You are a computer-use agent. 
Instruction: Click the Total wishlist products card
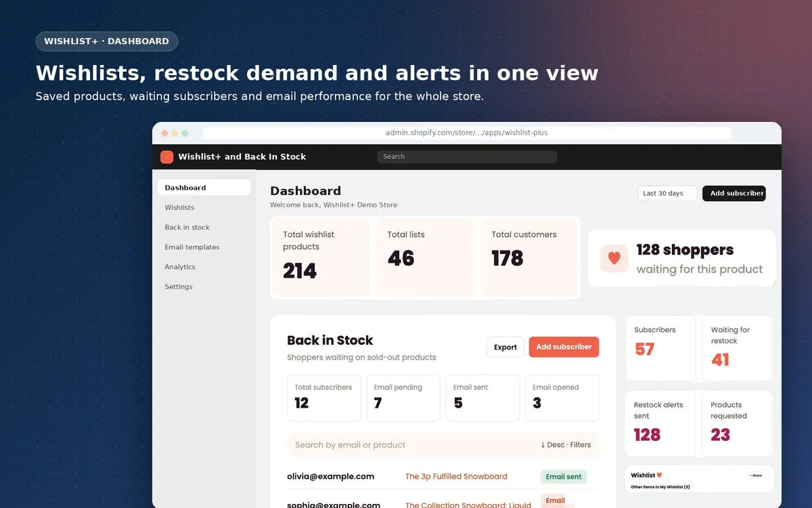320,257
